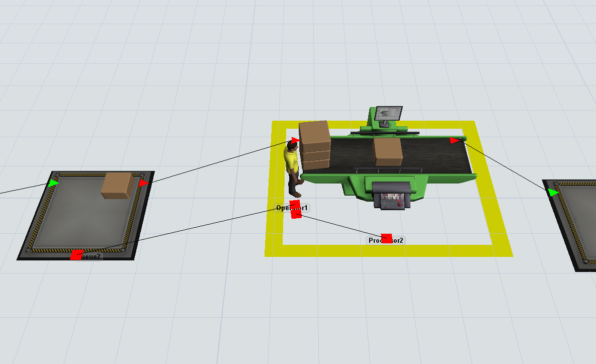Click the red output port arrow on Queue2
The height and width of the screenshot is (364, 596).
144,183
